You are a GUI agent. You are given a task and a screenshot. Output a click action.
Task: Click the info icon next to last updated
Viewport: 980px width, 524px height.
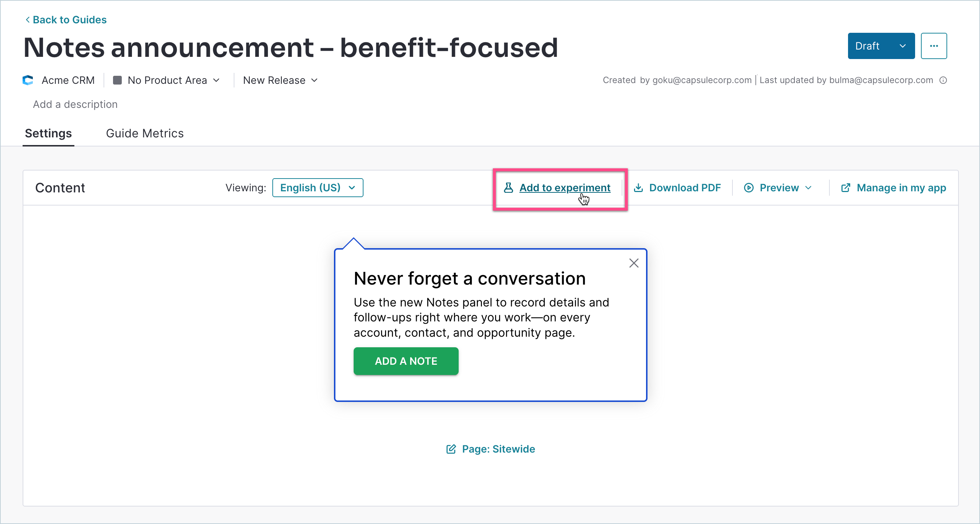pos(943,80)
